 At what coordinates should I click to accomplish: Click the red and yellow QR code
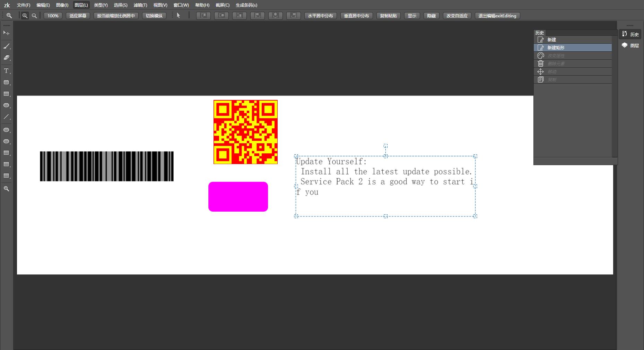point(245,132)
